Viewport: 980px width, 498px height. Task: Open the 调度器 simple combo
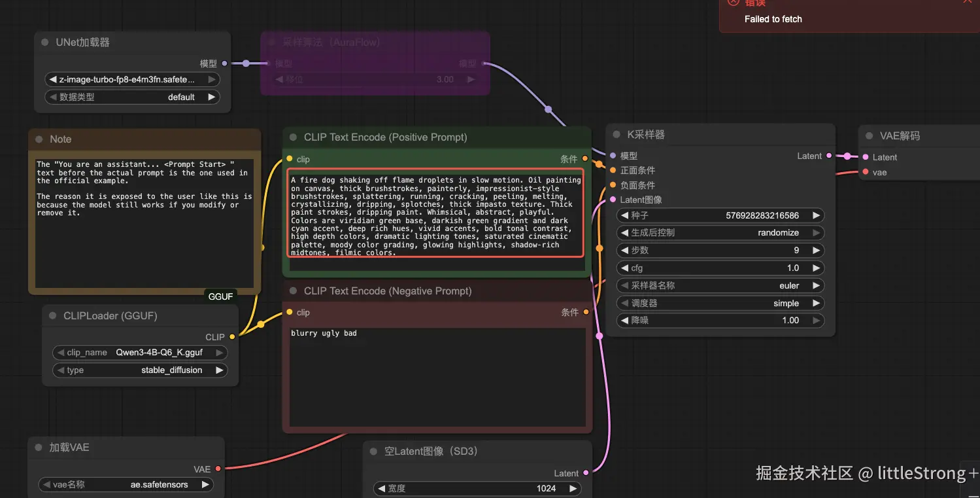click(x=720, y=303)
